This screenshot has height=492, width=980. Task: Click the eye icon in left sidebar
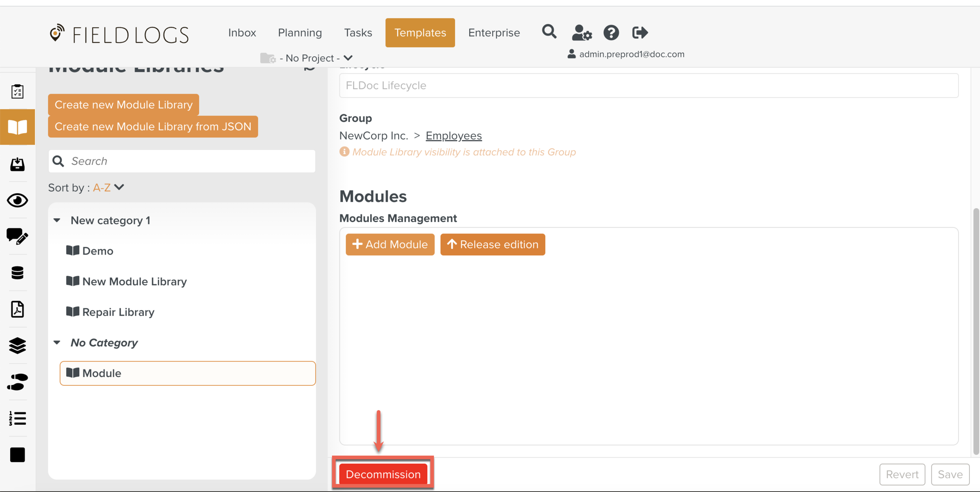point(17,201)
